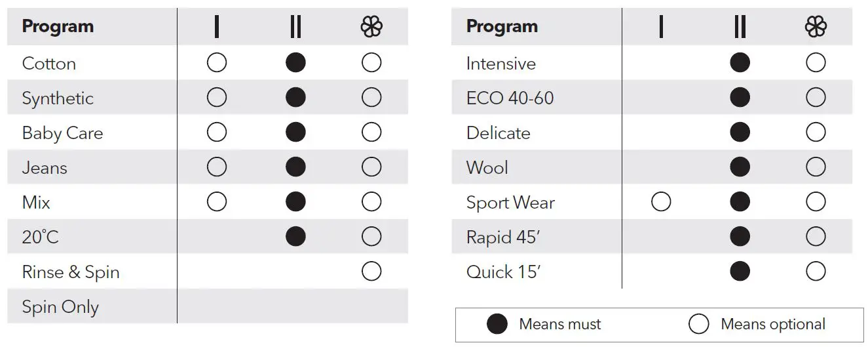Viewport: 868px width, 347px height.
Task: Click the compartment II icon in right header
Action: [740, 27]
